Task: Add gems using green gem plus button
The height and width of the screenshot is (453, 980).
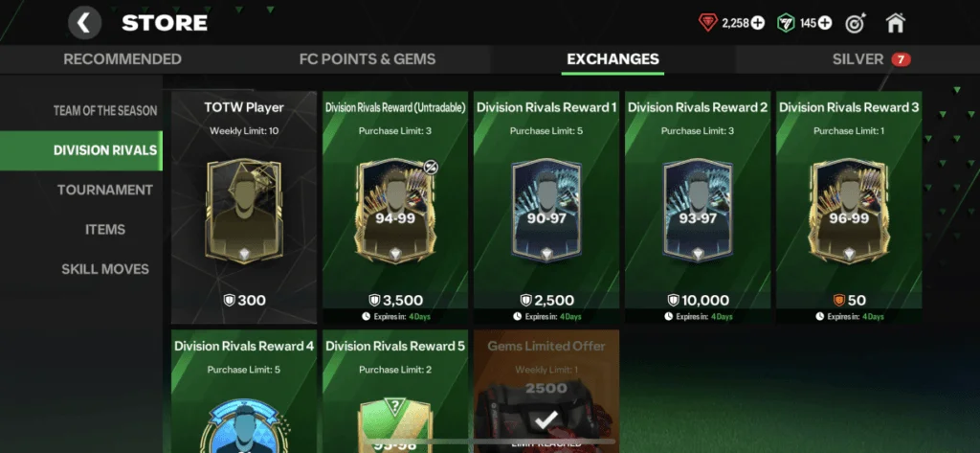Action: click(x=825, y=23)
